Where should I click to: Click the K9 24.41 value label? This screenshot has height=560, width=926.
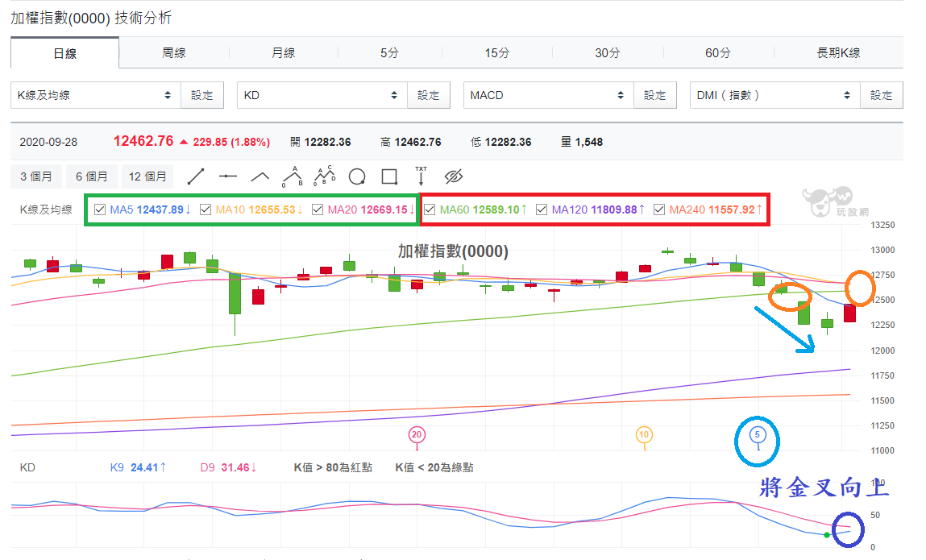click(x=138, y=467)
